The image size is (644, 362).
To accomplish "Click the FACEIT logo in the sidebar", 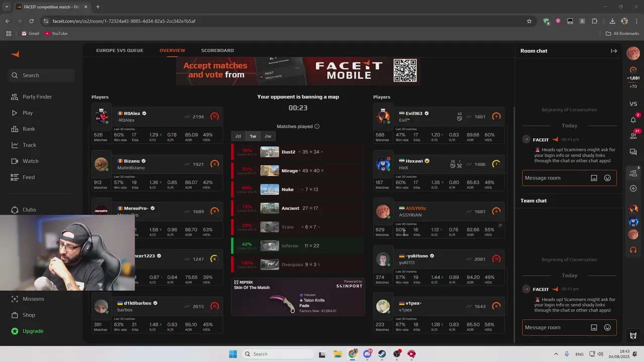I will click(15, 54).
